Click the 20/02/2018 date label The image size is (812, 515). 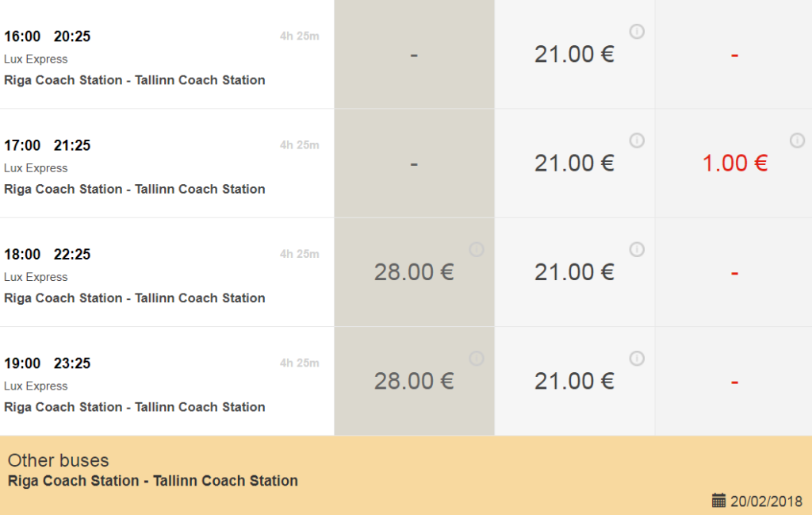tap(766, 502)
